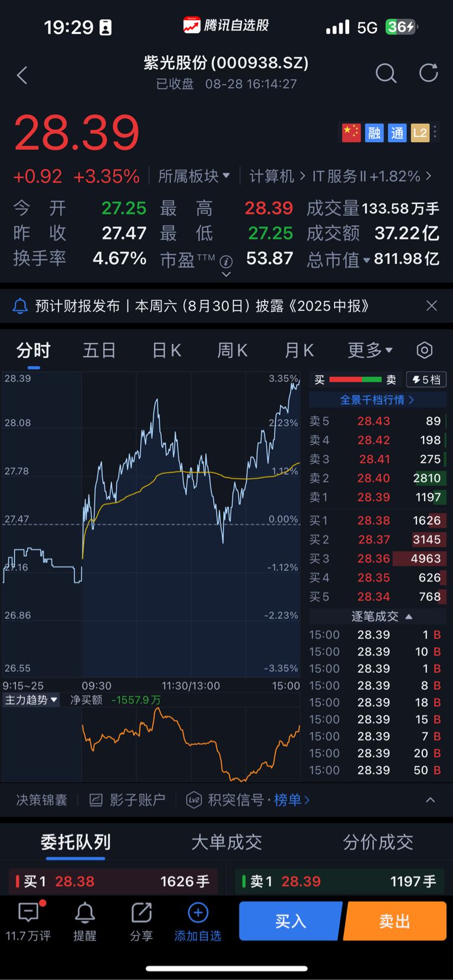Viewport: 453px width, 980px height.
Task: Open chart settings hexagon icon
Action: coord(425,350)
